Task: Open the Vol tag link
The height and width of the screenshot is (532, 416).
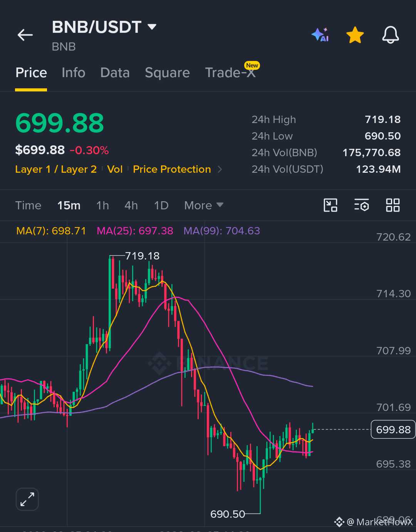Action: [115, 169]
